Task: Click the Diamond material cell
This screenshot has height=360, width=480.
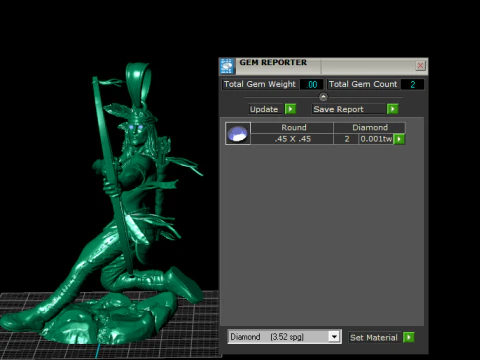Action: click(x=370, y=128)
